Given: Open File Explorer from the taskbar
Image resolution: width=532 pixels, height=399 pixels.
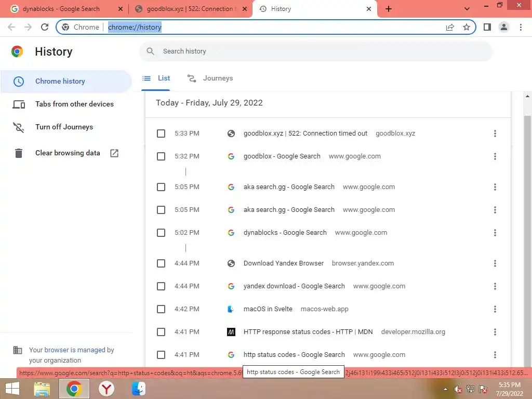Looking at the screenshot, I should (42, 389).
